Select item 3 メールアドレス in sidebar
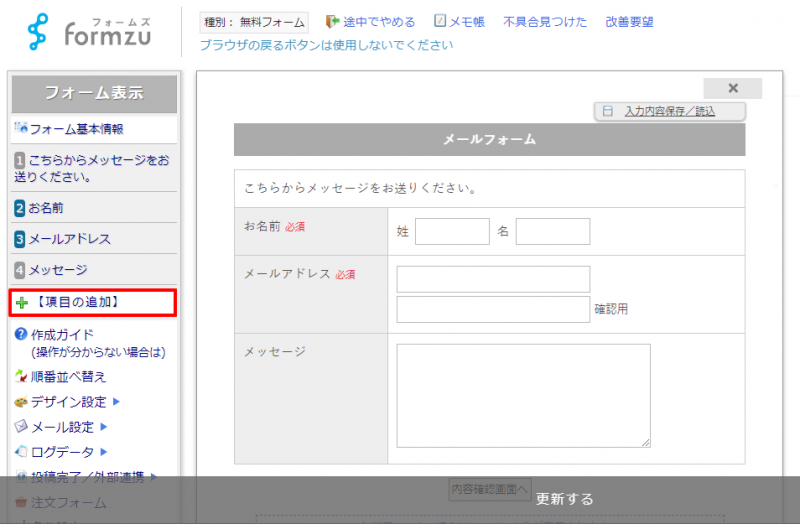The height and width of the screenshot is (524, 800). (x=62, y=239)
